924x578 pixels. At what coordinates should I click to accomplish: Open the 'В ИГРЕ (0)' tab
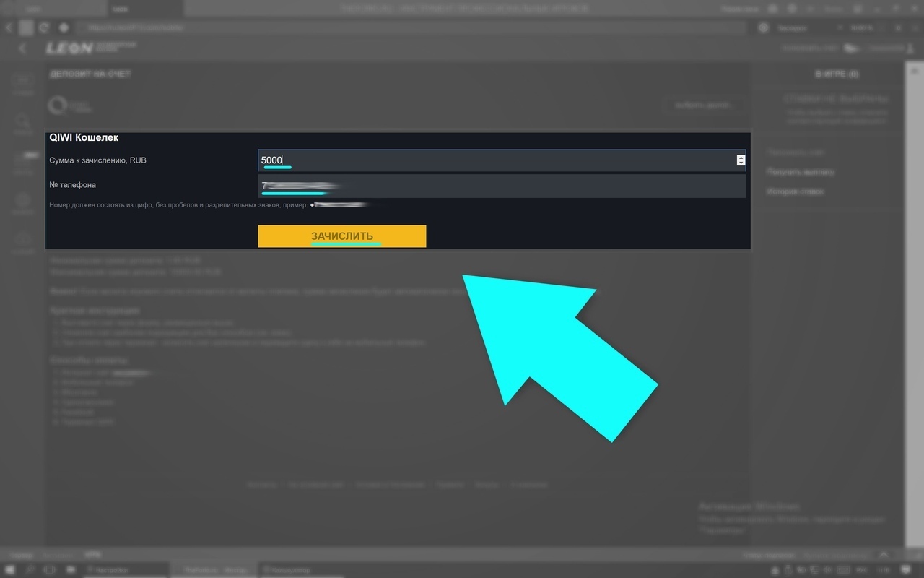click(x=837, y=74)
